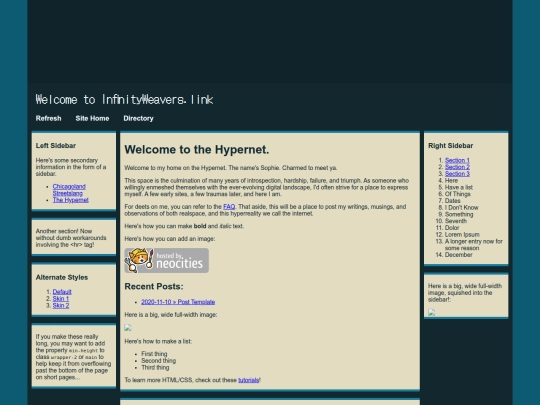Open the Refresh navigation item

49,118
